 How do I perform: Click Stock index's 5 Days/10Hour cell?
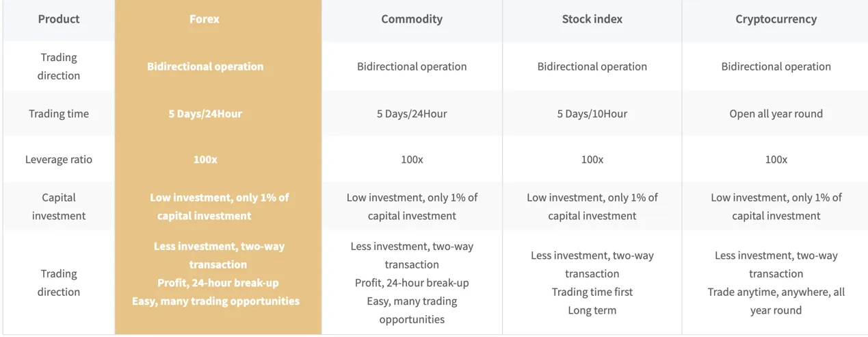point(592,114)
